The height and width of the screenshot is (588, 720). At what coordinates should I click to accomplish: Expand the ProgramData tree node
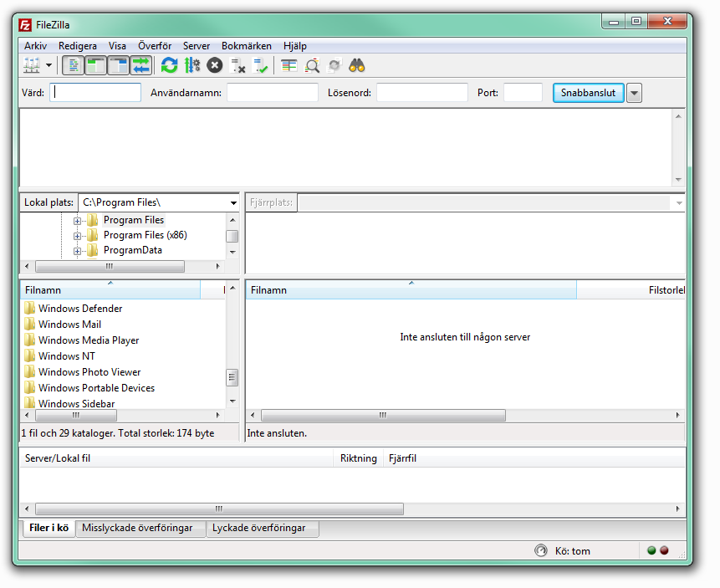click(77, 251)
